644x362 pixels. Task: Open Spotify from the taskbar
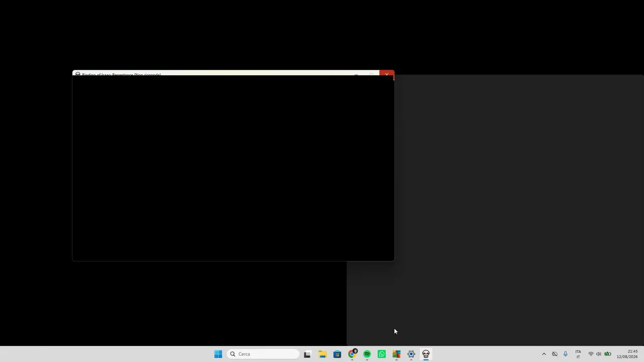367,354
